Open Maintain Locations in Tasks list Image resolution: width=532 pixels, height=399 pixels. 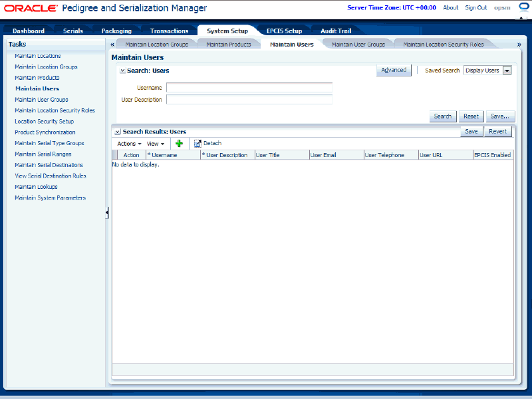pos(38,56)
